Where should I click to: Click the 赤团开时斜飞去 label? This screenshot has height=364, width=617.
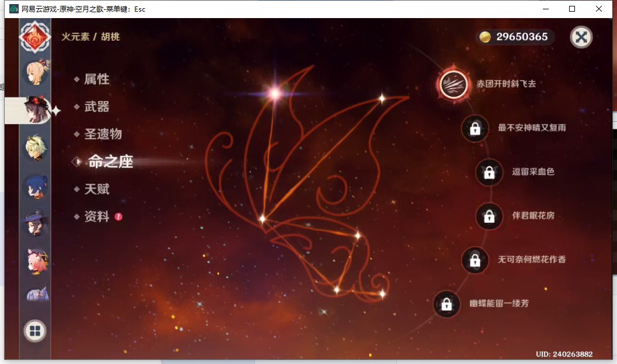506,84
